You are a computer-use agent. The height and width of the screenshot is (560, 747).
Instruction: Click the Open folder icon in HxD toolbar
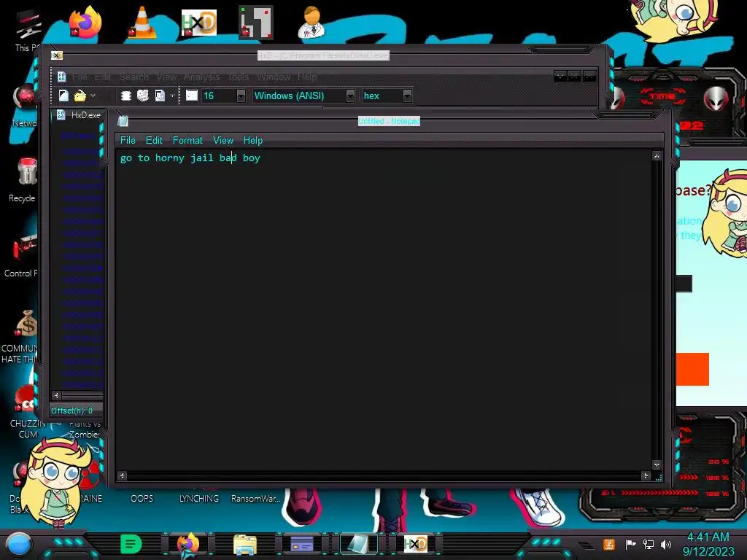[x=80, y=96]
